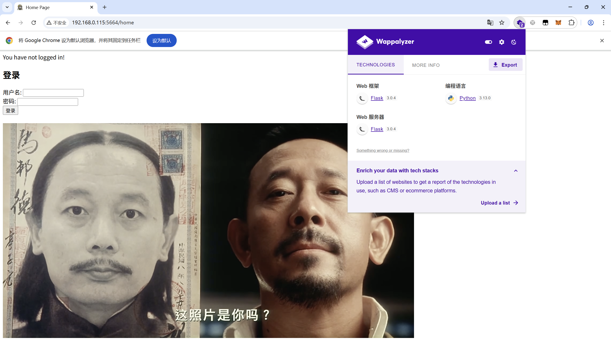The image size is (611, 364).
Task: Collapse the Enrich your data section
Action: tap(515, 171)
